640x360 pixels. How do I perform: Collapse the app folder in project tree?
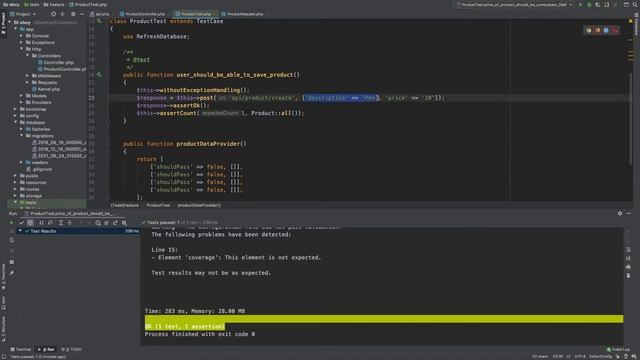tap(16, 29)
